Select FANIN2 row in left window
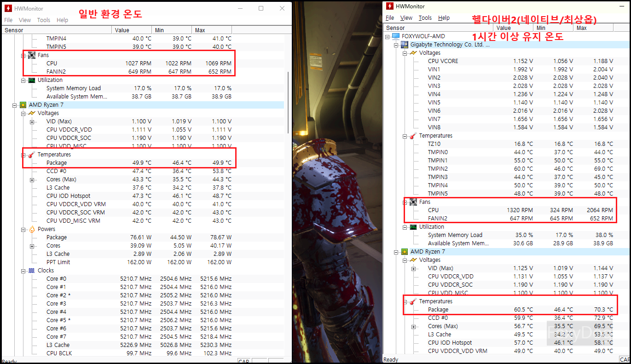Screen dimensions: 631x364 tap(143, 72)
